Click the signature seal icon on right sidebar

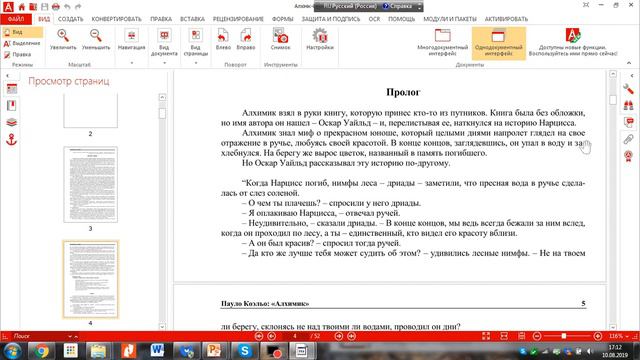click(628, 156)
